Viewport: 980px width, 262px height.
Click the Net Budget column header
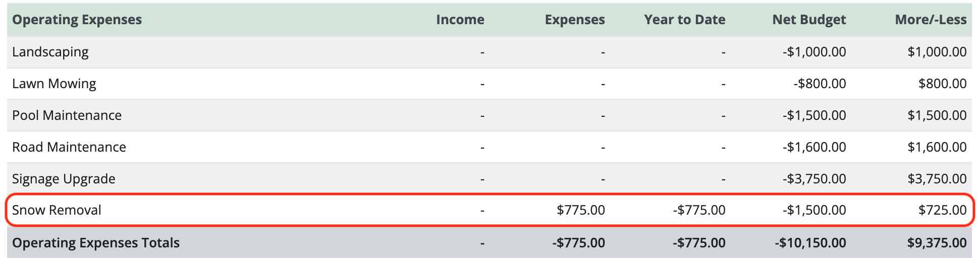click(809, 20)
